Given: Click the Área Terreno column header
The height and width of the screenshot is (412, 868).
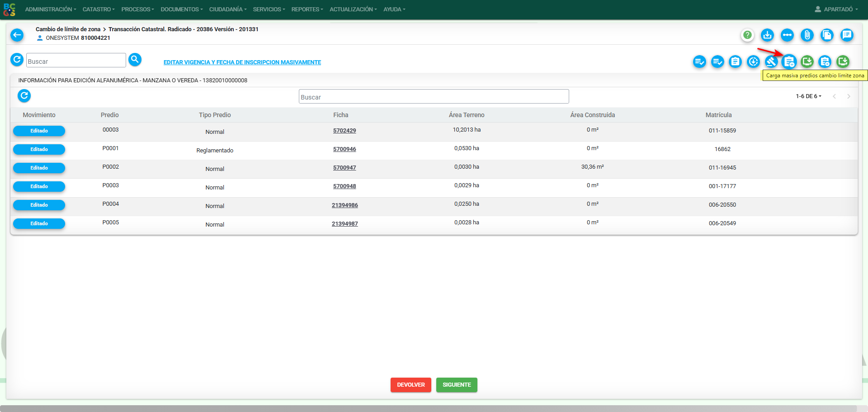Looking at the screenshot, I should (x=467, y=115).
